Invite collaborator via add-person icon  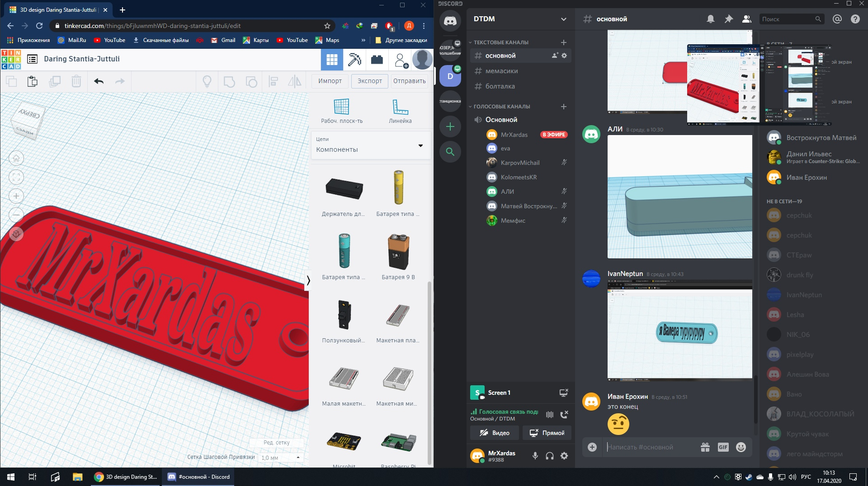401,60
